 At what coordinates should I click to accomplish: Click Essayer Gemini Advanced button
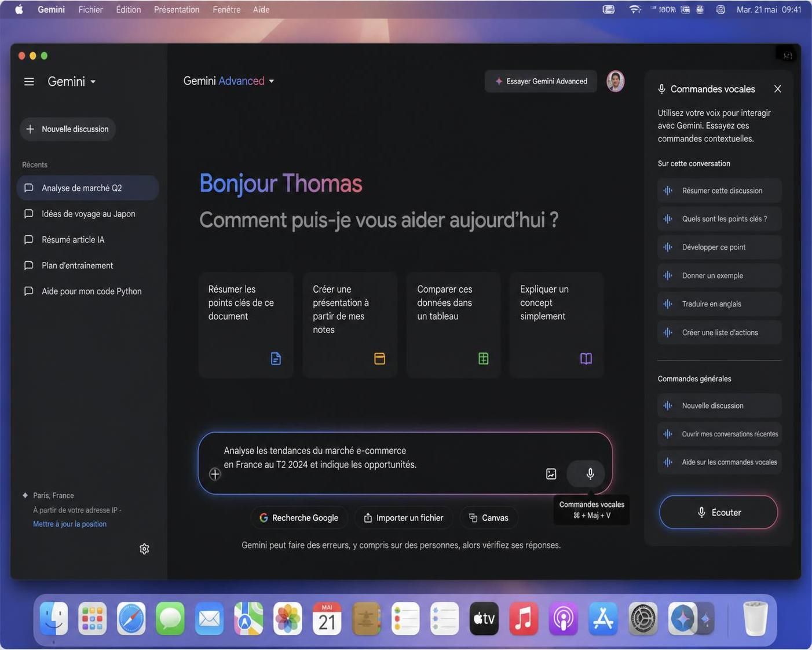coord(541,81)
